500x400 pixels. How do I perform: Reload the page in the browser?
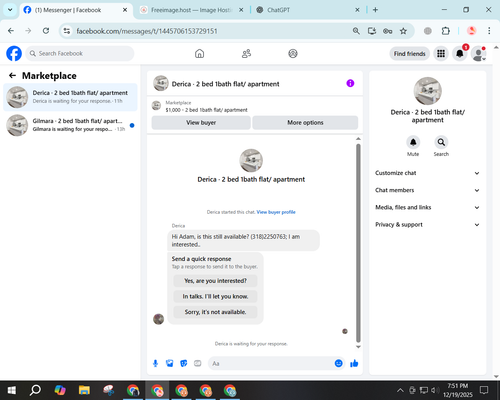pos(46,31)
